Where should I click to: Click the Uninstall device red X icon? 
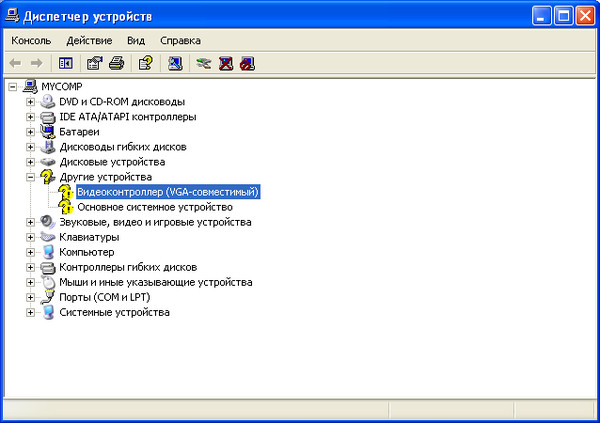tap(226, 63)
